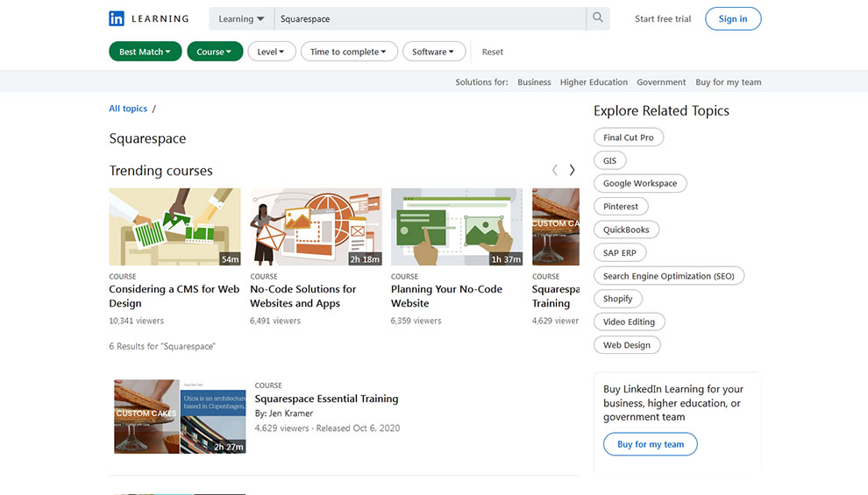Click the "By: Jen Kramer" author text
This screenshot has height=495, width=868.
click(x=284, y=414)
